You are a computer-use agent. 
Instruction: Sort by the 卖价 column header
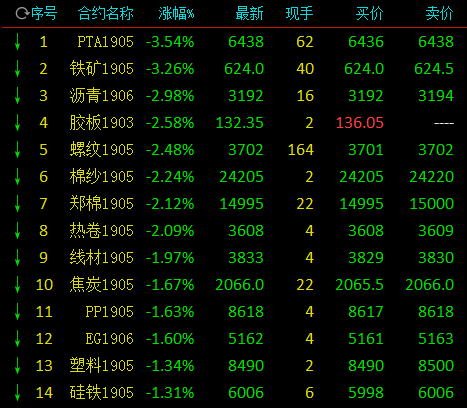pyautogui.click(x=439, y=14)
